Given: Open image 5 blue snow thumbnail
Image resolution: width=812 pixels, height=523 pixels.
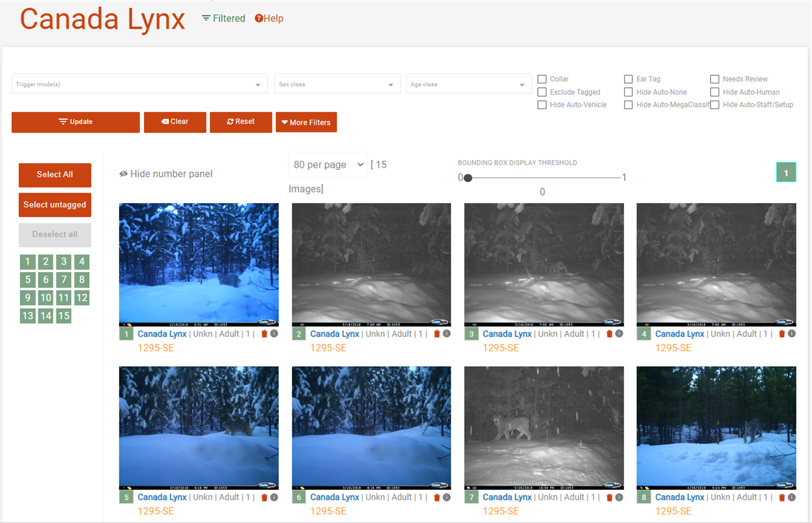Looking at the screenshot, I should coord(199,428).
